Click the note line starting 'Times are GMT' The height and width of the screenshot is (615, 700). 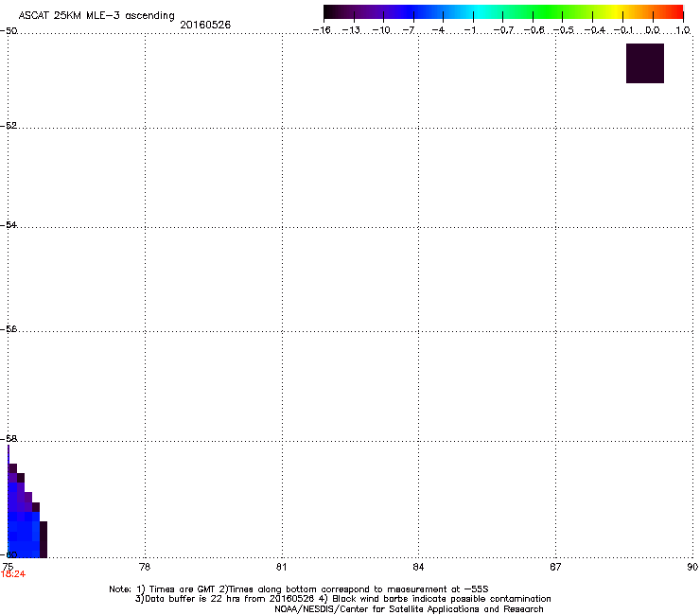click(x=299, y=589)
